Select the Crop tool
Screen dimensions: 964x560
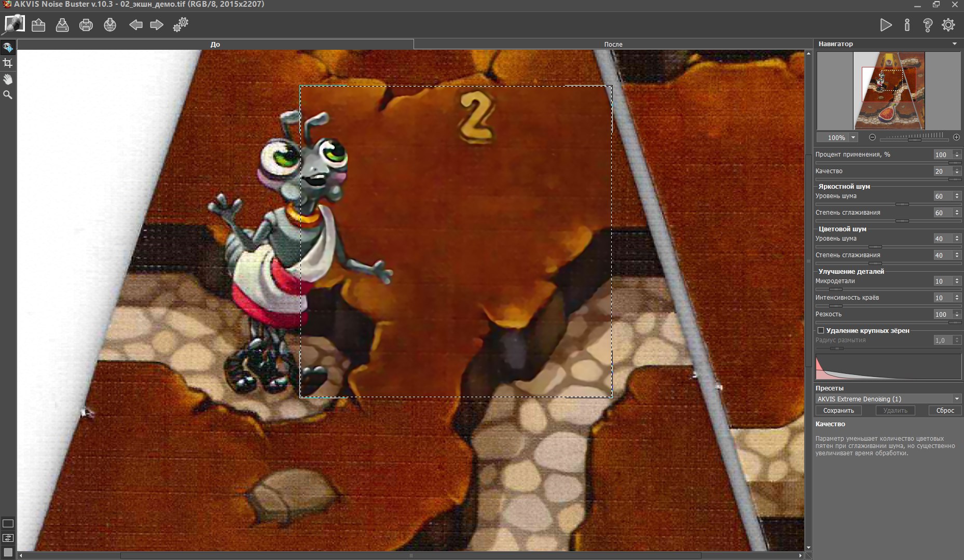point(8,63)
